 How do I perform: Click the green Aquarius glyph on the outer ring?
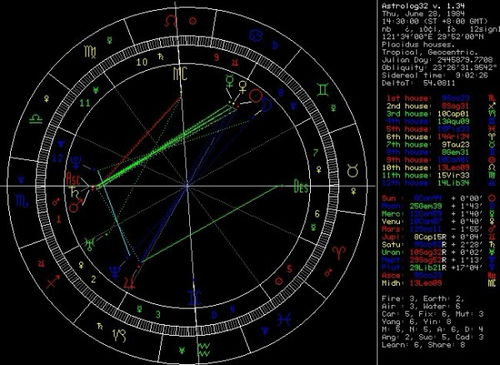click(204, 349)
